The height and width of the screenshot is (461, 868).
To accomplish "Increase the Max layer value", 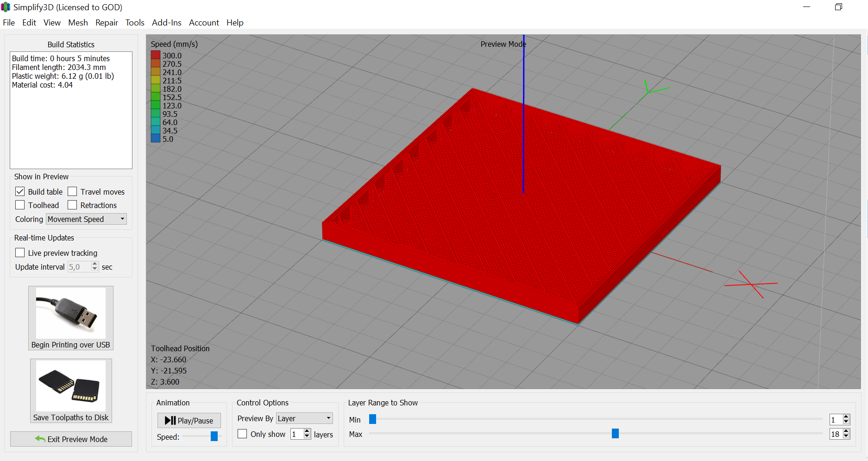I will pos(846,431).
